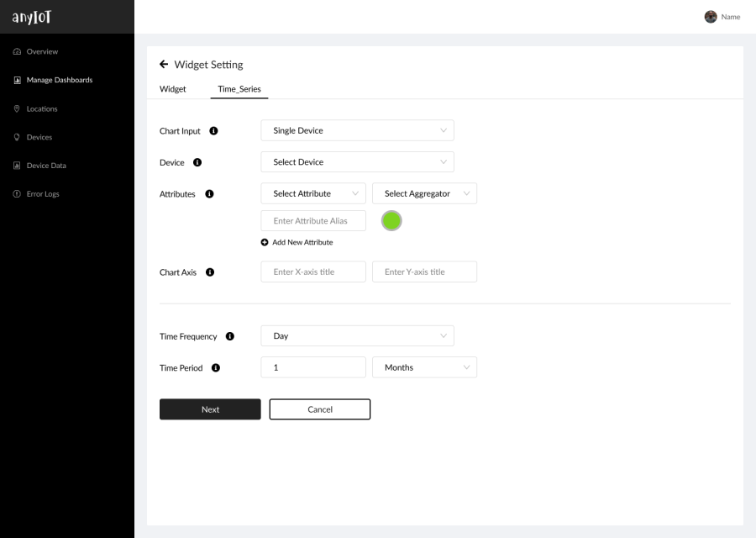This screenshot has width=756, height=538.
Task: Click the Next button
Action: 210,409
